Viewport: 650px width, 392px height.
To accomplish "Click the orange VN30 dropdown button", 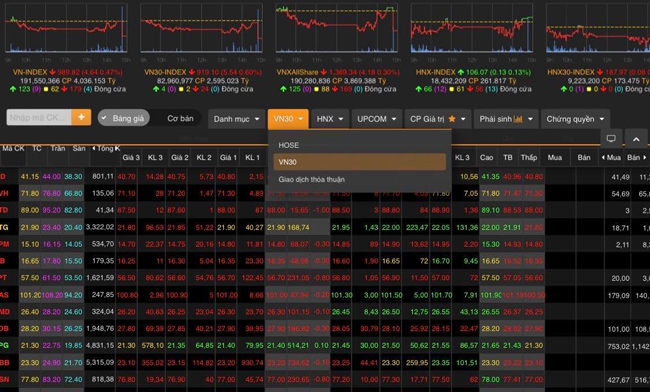I will pyautogui.click(x=288, y=119).
